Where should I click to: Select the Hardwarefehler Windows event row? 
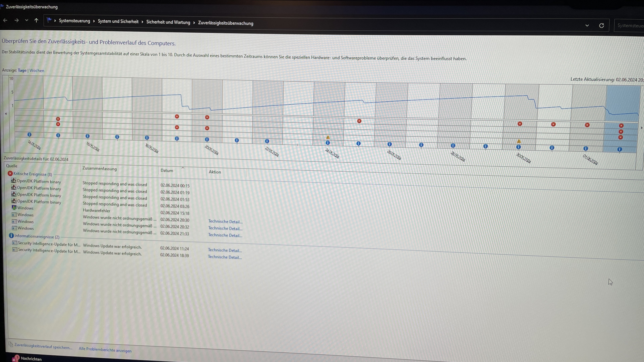pyautogui.click(x=96, y=211)
